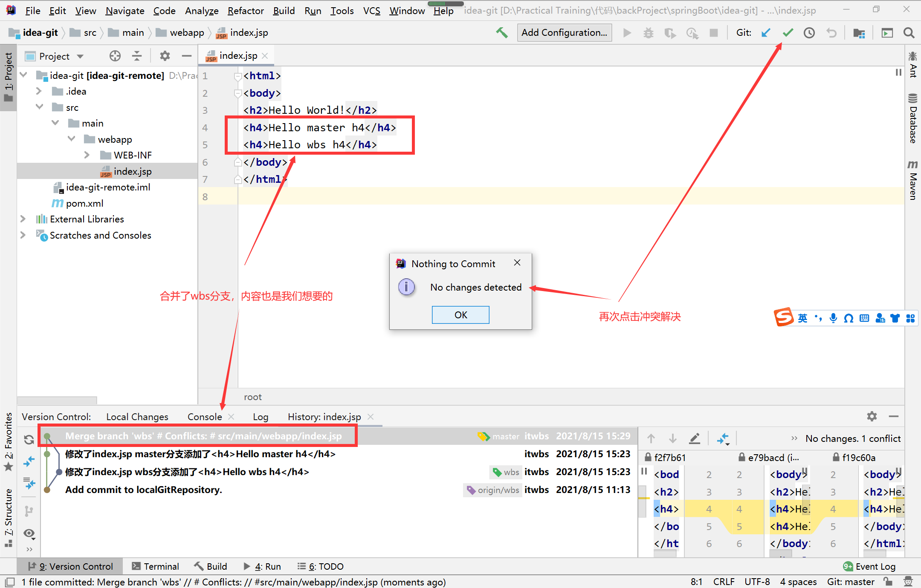Select pom.xml in project tree
This screenshot has height=588, width=921.
pyautogui.click(x=84, y=203)
